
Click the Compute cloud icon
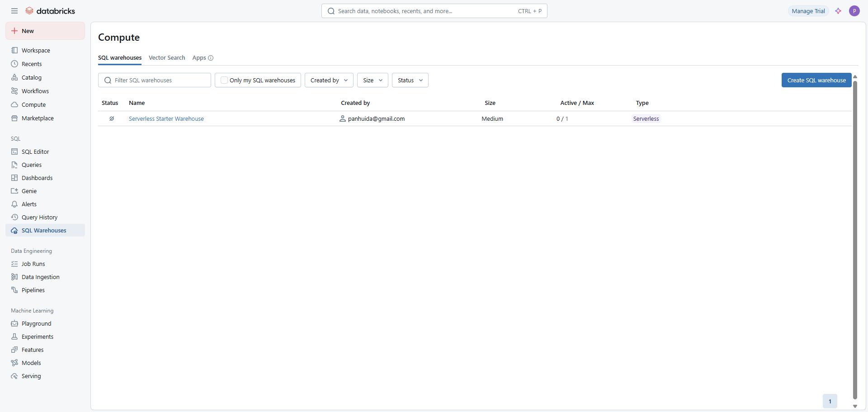pos(14,104)
